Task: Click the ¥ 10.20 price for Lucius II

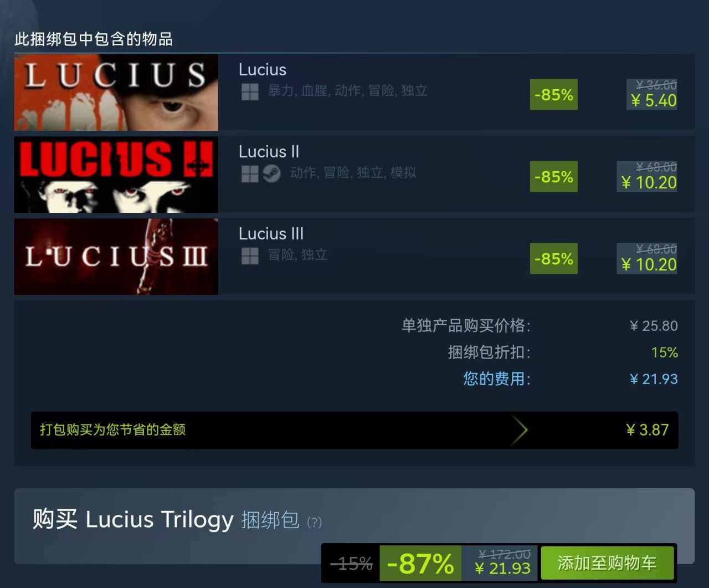Action: (649, 183)
